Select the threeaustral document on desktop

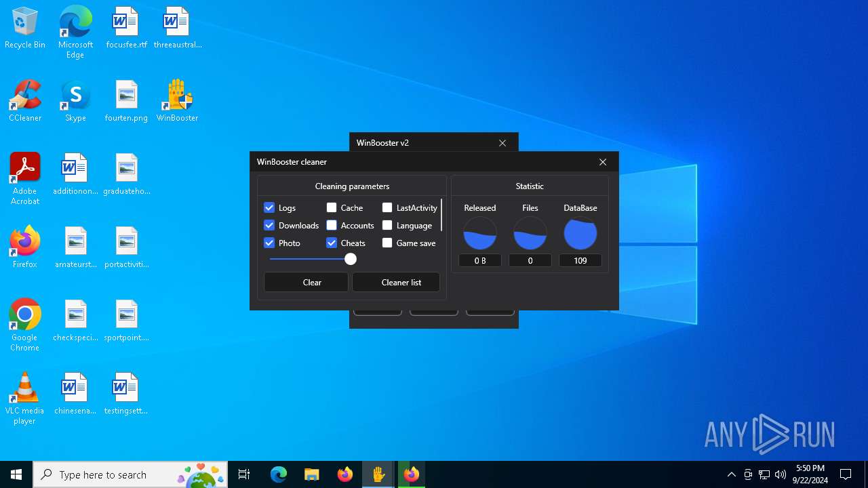click(x=177, y=28)
